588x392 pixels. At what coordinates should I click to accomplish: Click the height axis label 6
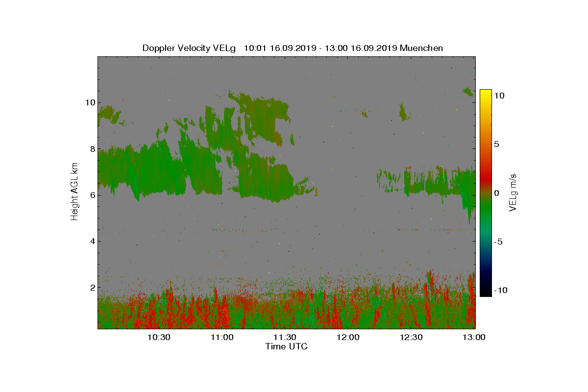(92, 195)
